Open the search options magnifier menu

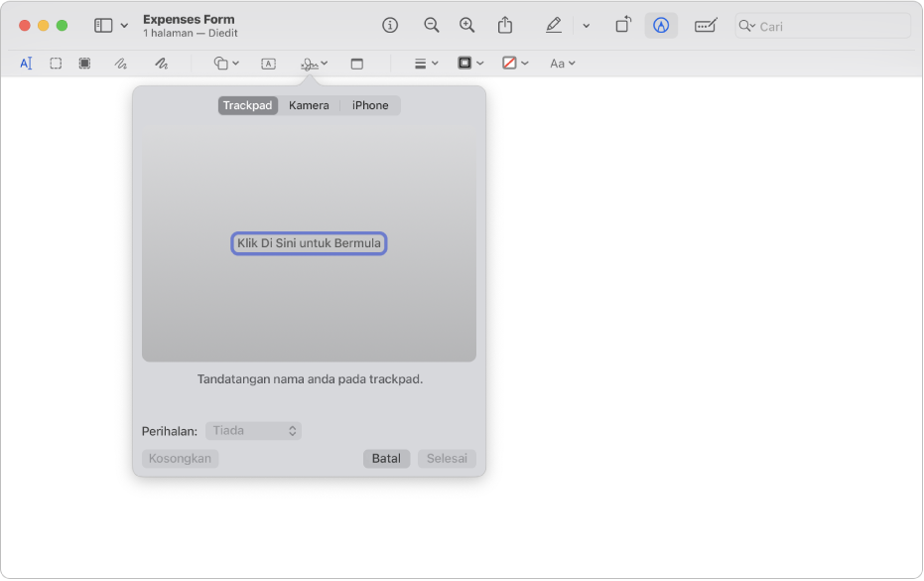click(x=746, y=26)
